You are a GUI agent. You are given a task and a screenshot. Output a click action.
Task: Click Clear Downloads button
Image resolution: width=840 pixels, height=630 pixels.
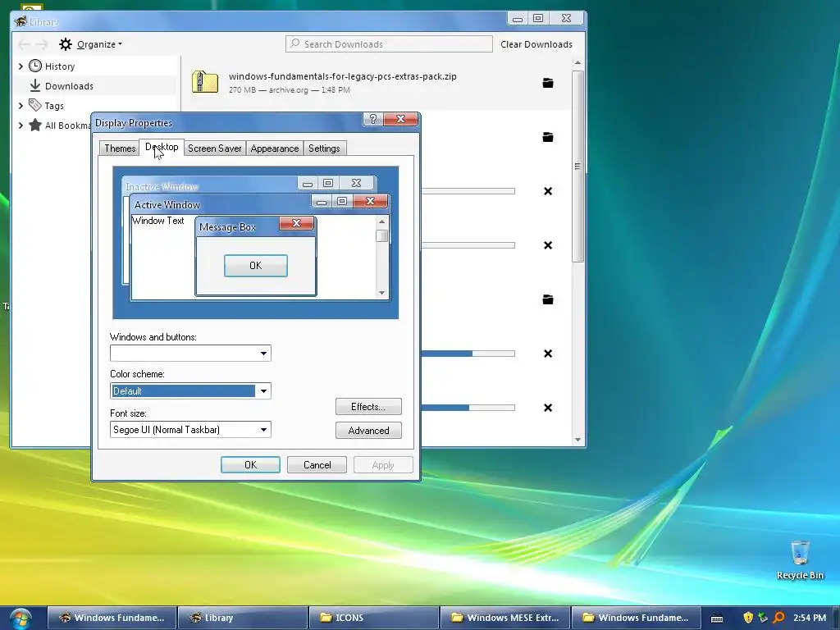[x=536, y=44]
